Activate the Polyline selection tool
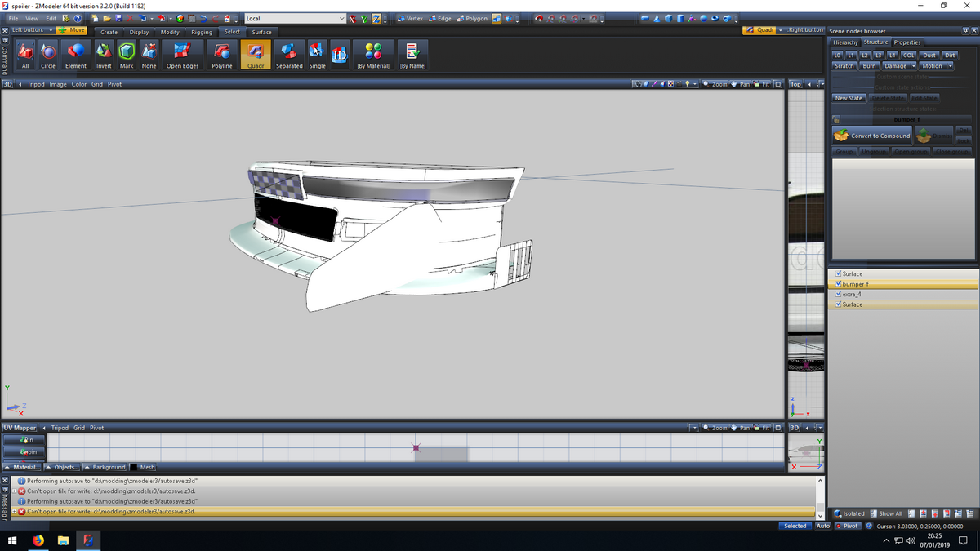Screen dimensions: 980x551 point(221,52)
